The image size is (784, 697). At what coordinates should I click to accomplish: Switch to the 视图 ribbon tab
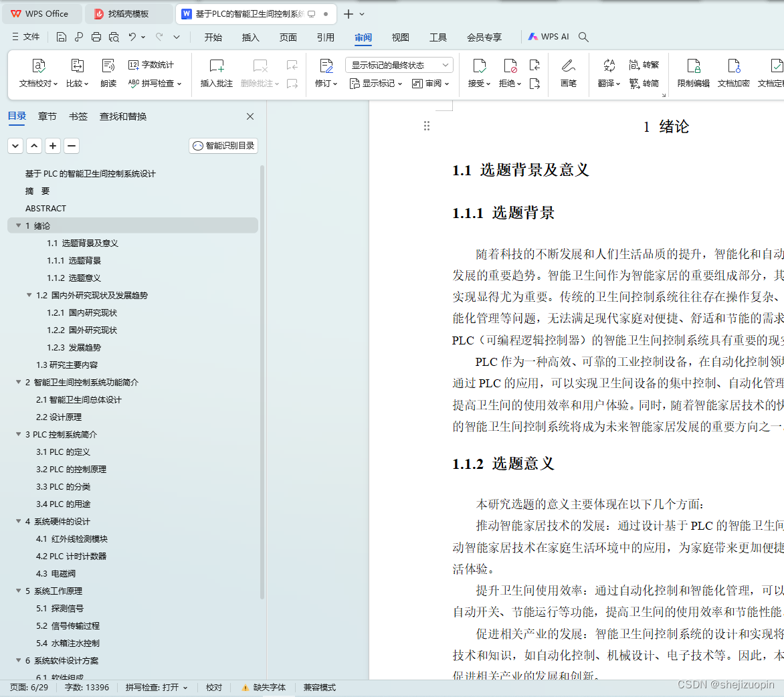401,37
